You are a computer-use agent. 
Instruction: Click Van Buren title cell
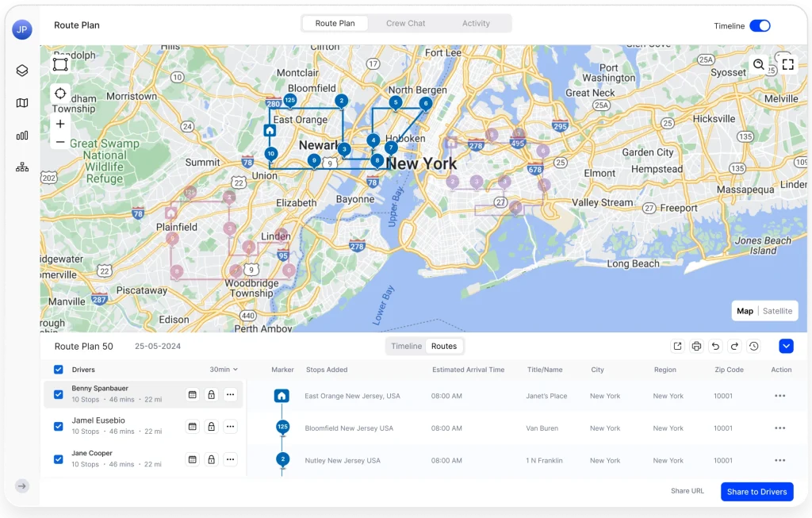point(542,428)
